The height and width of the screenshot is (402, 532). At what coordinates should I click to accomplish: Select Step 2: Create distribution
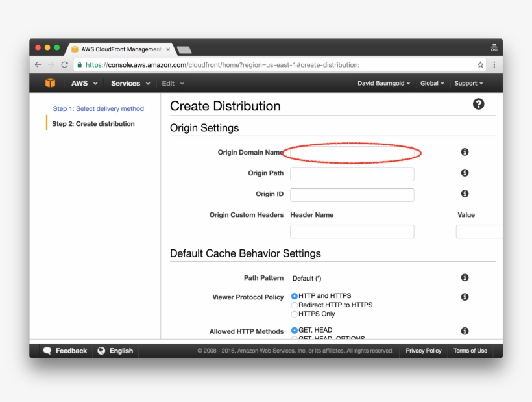[93, 124]
